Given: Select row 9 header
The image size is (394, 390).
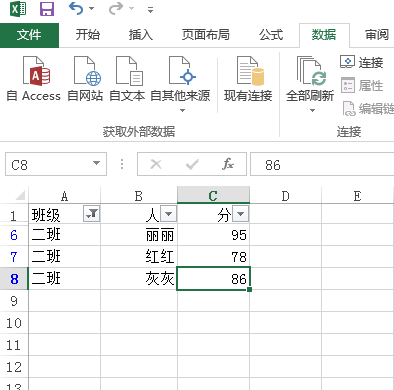Looking at the screenshot, I should pos(14,301).
